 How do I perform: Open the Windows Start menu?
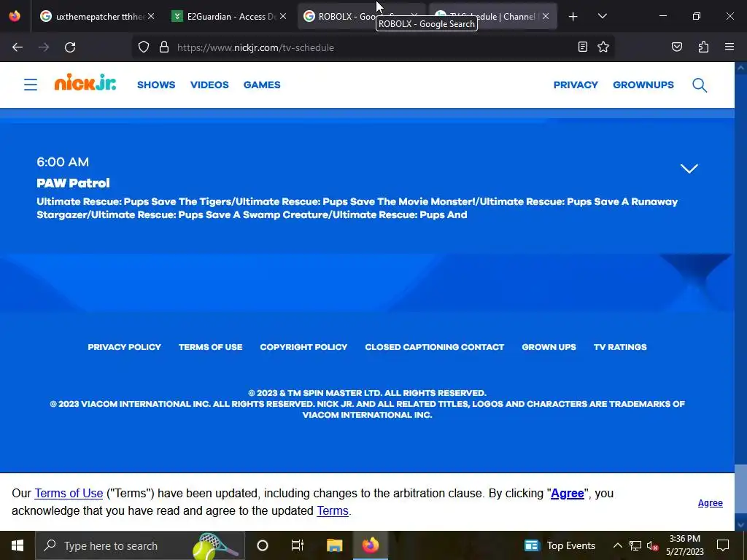(x=18, y=545)
